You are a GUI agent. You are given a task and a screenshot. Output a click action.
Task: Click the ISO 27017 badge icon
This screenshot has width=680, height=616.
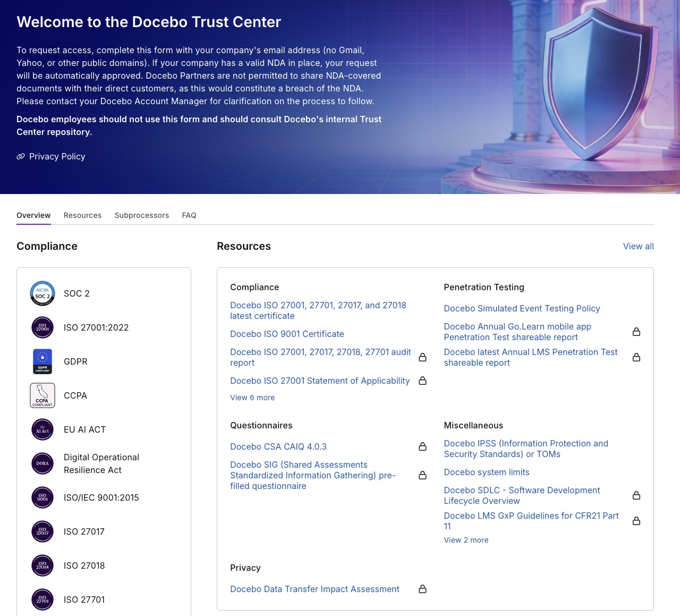[x=42, y=531]
